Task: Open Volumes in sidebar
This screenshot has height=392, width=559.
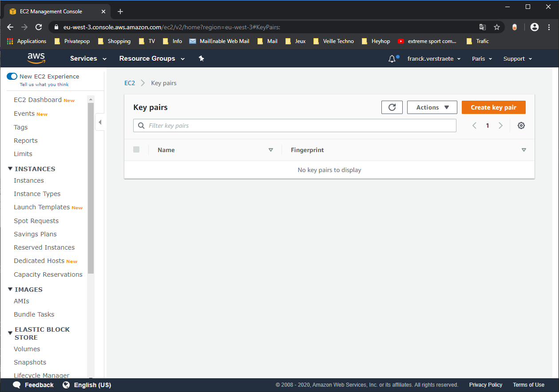Action: pos(27,349)
